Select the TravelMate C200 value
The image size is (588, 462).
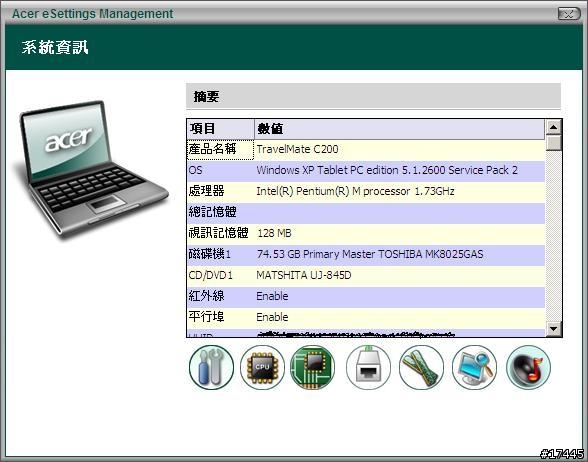click(297, 149)
